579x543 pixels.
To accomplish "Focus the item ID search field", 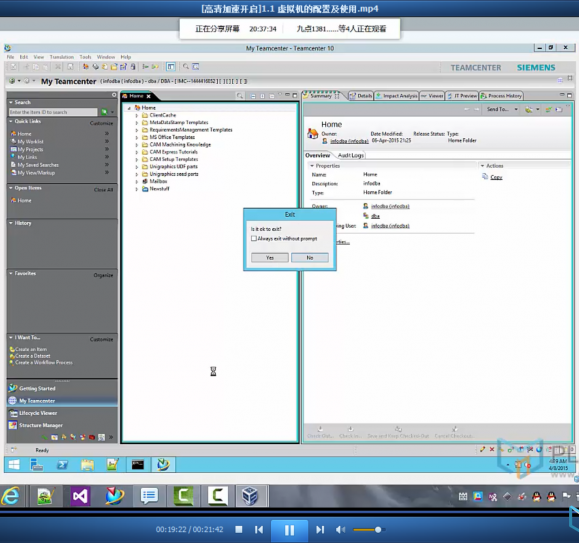I will click(x=53, y=112).
